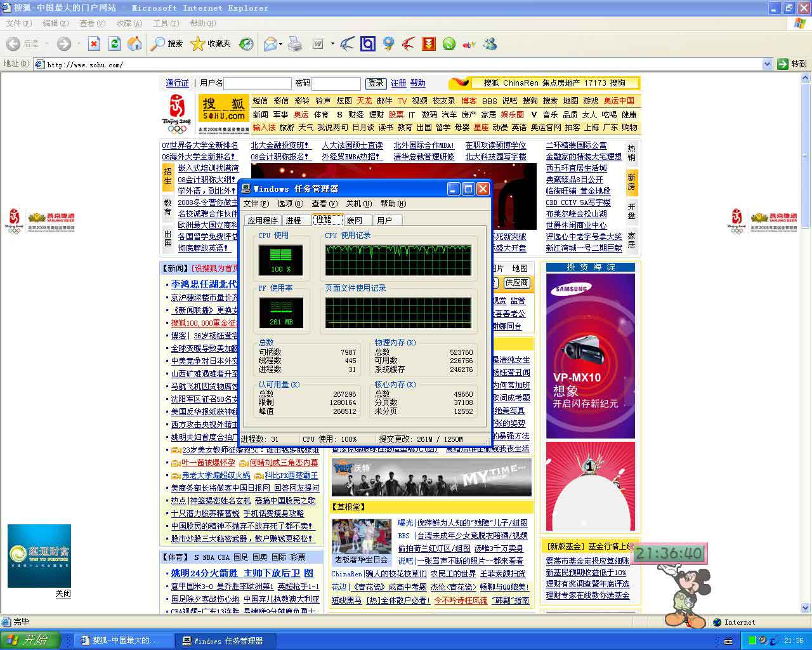The width and height of the screenshot is (812, 650).
Task: Click the address bar URL field
Action: point(403,64)
